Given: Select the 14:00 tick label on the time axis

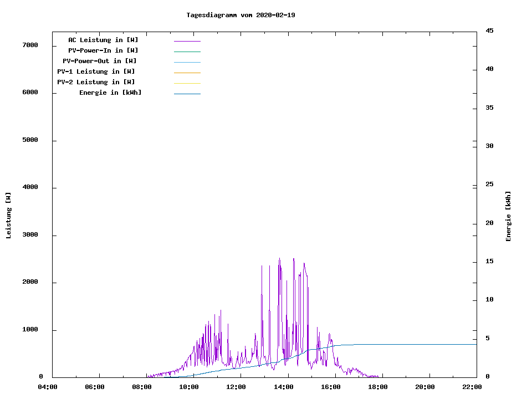Looking at the screenshot, I should click(283, 387).
